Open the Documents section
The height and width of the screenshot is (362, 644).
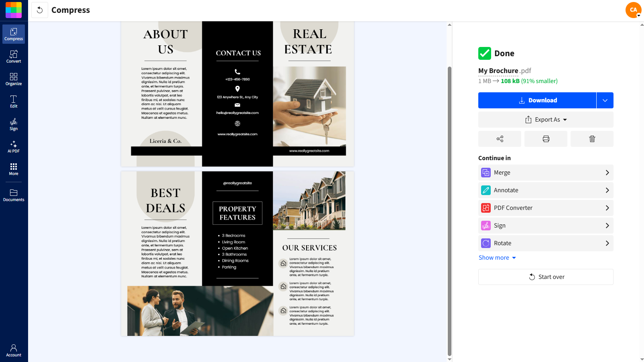[13, 195]
